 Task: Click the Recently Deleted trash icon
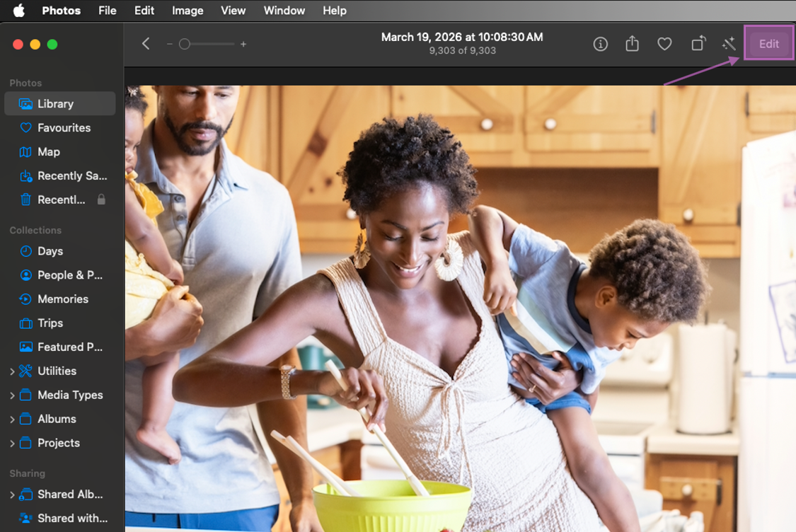pos(25,199)
